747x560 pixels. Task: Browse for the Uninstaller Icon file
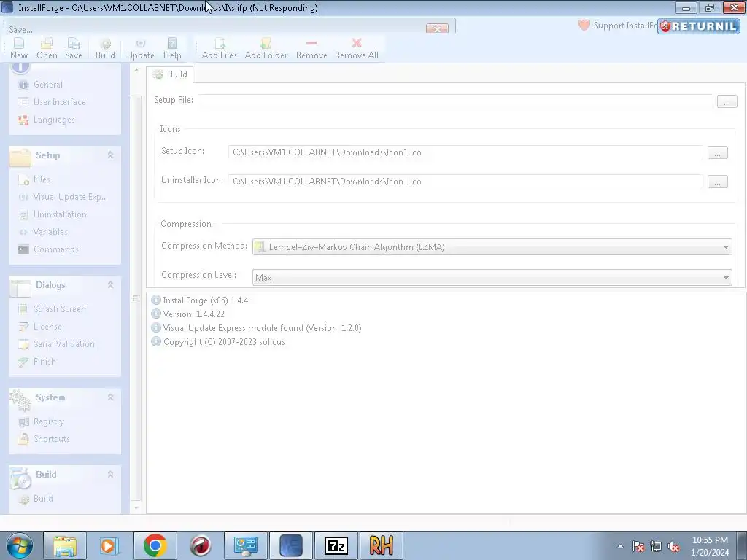pos(718,182)
